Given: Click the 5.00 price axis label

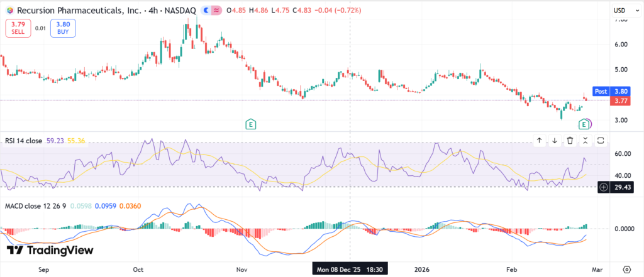Looking at the screenshot, I should point(621,69).
